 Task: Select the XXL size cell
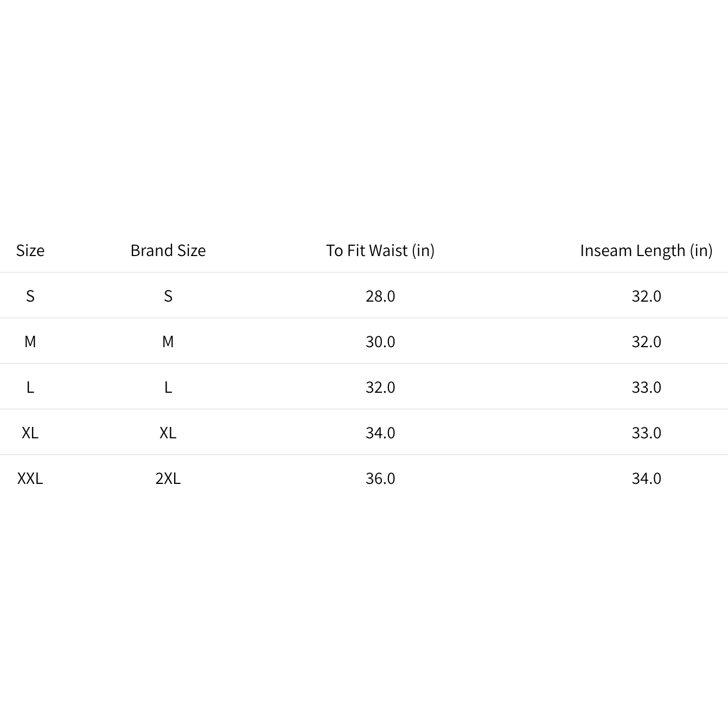pyautogui.click(x=30, y=478)
